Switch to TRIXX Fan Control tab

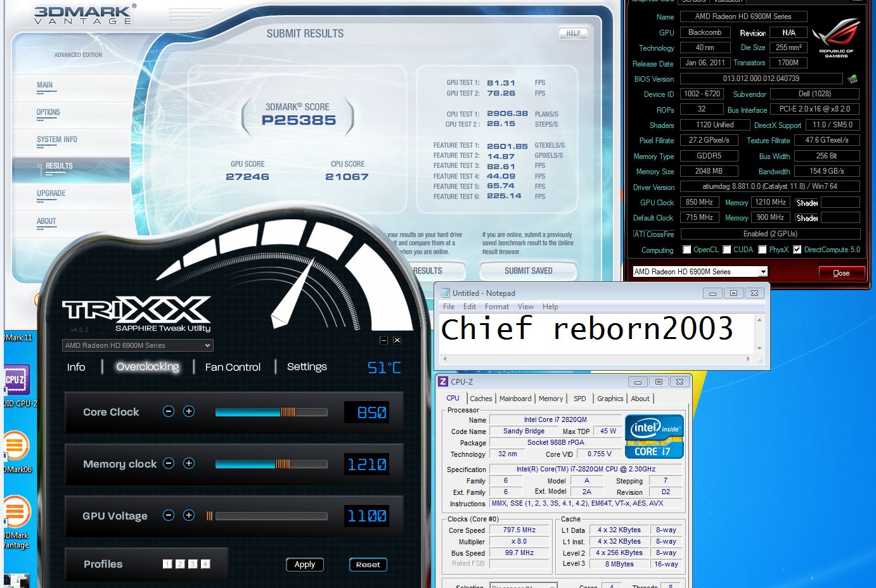click(x=233, y=367)
